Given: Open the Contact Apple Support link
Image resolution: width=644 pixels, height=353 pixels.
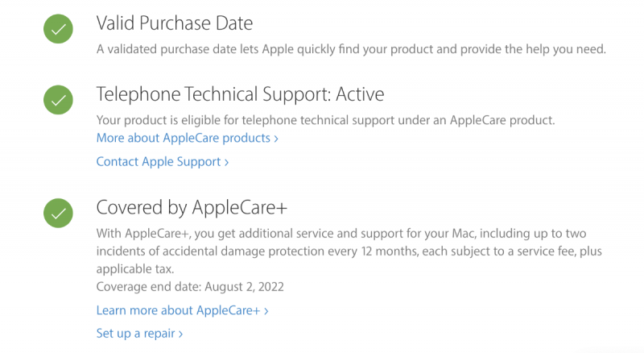Looking at the screenshot, I should 158,161.
